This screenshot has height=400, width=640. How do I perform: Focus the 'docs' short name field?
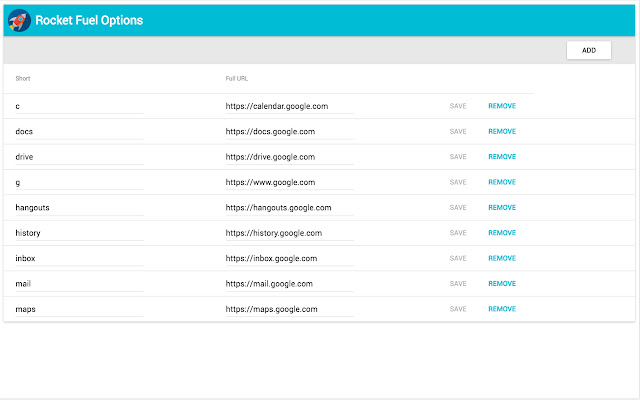(x=79, y=131)
